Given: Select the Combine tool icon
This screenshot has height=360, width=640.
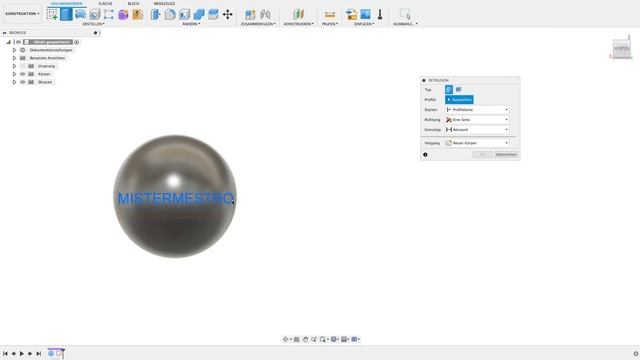Looking at the screenshot, I should coord(199,14).
